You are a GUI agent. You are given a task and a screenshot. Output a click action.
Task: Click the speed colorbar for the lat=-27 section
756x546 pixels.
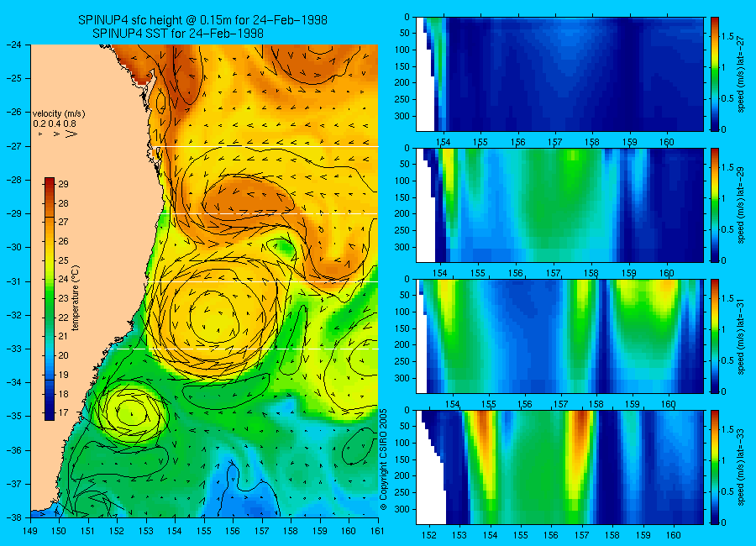point(715,74)
